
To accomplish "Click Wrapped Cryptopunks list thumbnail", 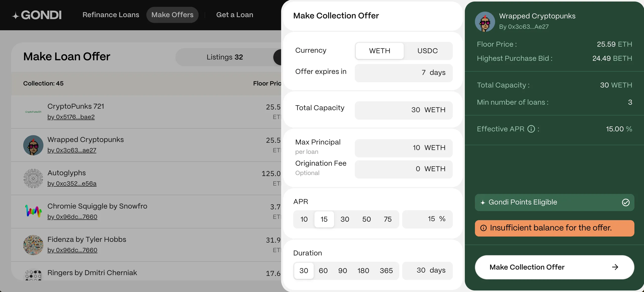I will point(33,145).
